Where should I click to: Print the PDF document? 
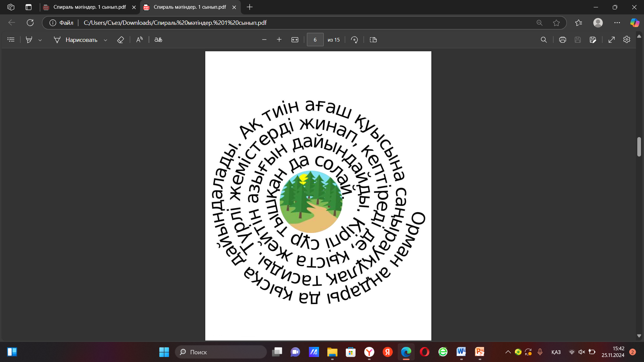point(562,40)
